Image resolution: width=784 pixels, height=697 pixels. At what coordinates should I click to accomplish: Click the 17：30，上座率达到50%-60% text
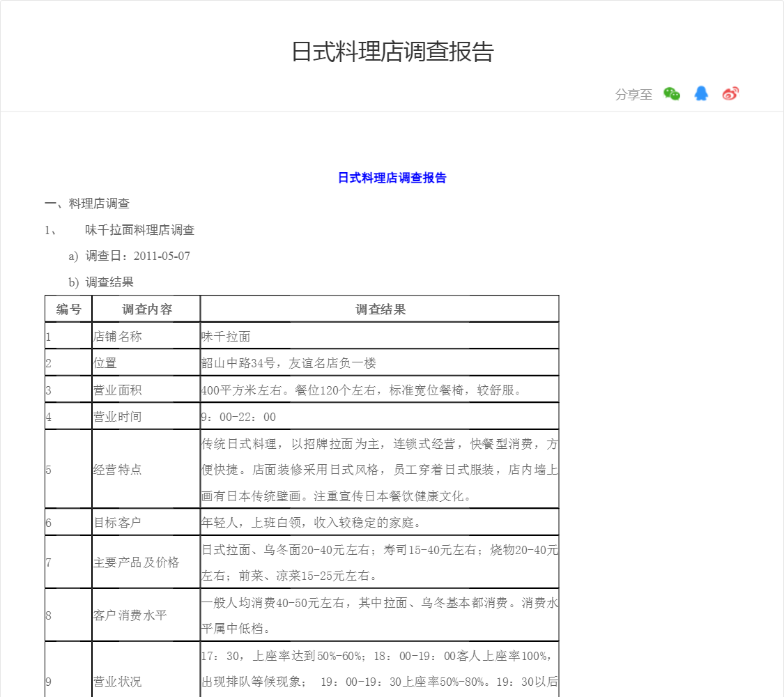tap(380, 670)
